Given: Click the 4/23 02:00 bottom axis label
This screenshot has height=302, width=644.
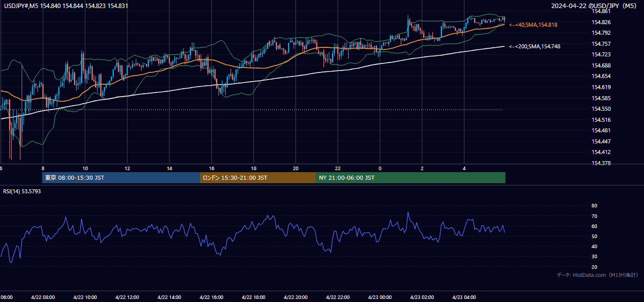Looking at the screenshot, I should pyautogui.click(x=422, y=297).
